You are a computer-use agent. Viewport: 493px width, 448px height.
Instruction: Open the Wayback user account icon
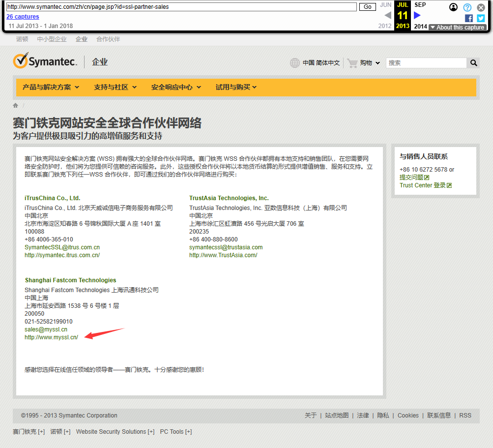pos(453,7)
